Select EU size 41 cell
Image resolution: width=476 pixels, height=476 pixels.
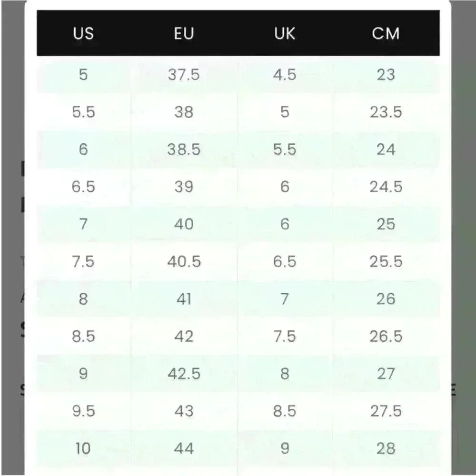point(184,299)
